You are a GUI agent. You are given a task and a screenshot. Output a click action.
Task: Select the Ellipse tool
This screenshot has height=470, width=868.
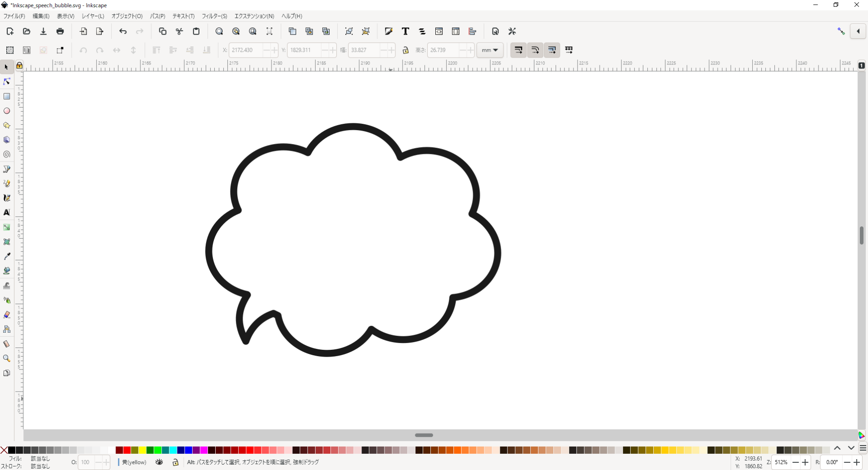7,111
